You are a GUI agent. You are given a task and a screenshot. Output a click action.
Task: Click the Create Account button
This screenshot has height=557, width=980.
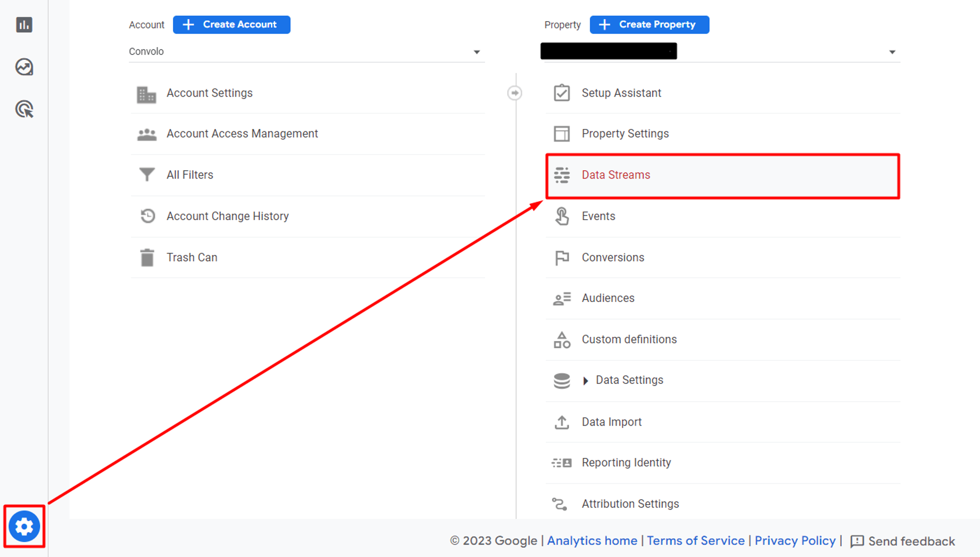coord(232,25)
